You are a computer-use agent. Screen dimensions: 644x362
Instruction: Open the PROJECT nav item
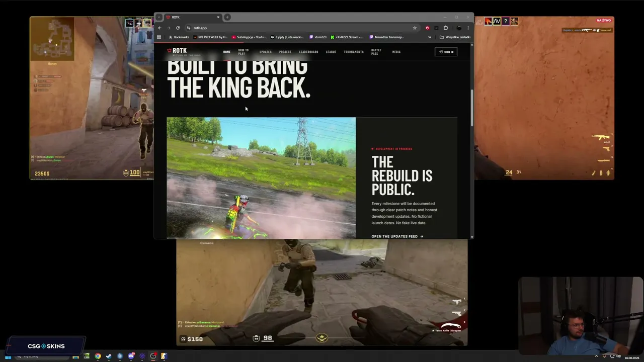coord(285,52)
